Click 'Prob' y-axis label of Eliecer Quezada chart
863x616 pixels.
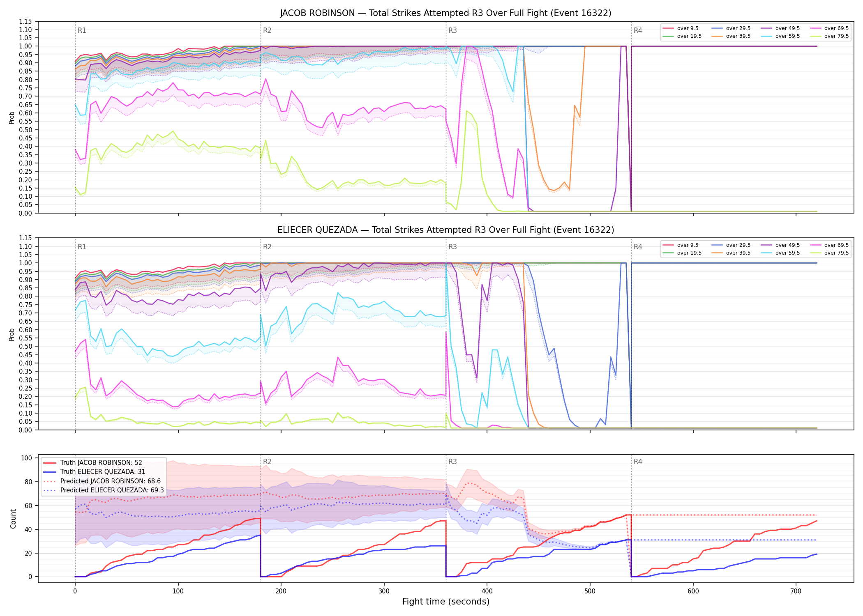12,334
